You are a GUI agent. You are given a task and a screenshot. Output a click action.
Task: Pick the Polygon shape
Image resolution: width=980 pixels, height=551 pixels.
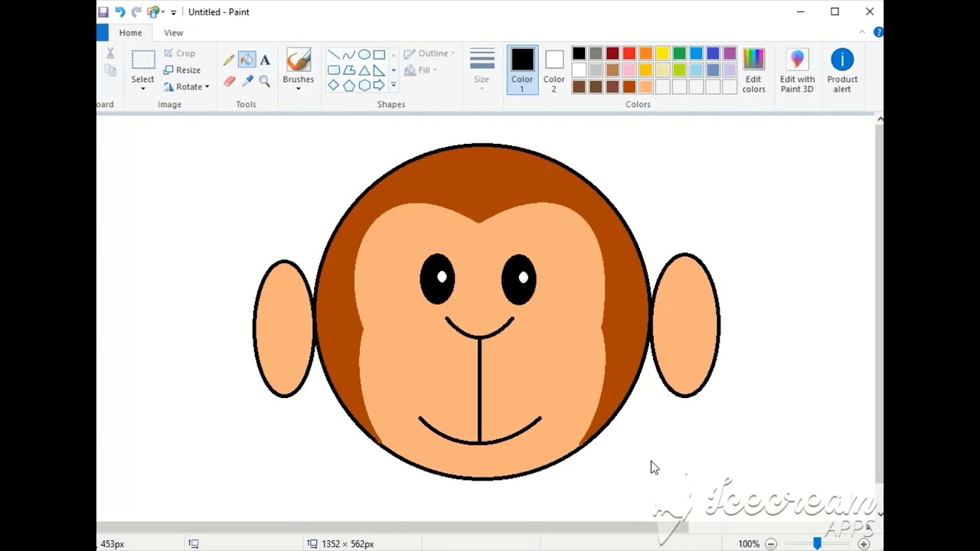pyautogui.click(x=349, y=70)
